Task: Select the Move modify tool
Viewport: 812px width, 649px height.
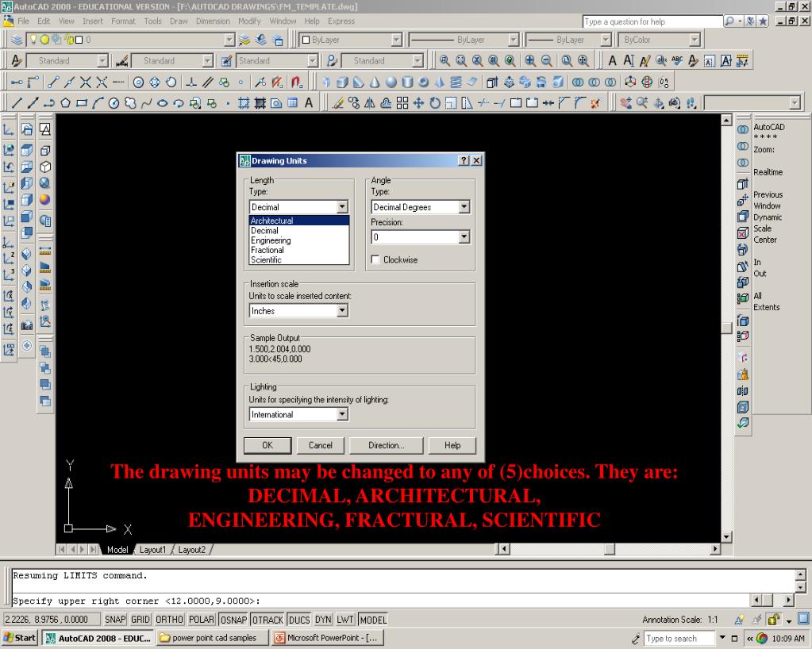Action: pyautogui.click(x=418, y=103)
